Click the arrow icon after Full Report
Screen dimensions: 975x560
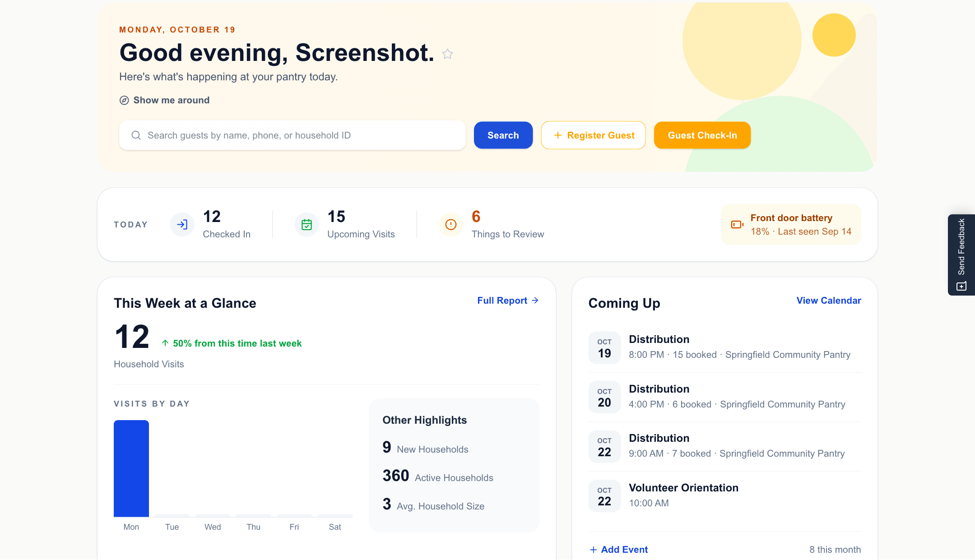(x=535, y=301)
